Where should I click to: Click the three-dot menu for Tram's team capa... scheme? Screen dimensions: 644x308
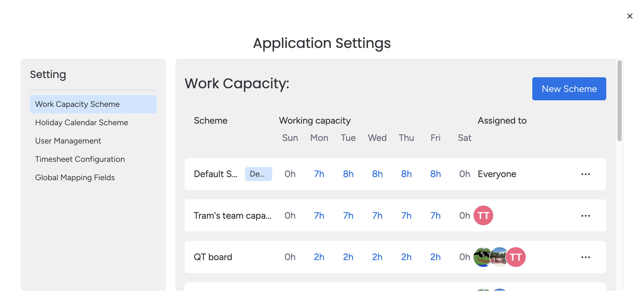[586, 216]
